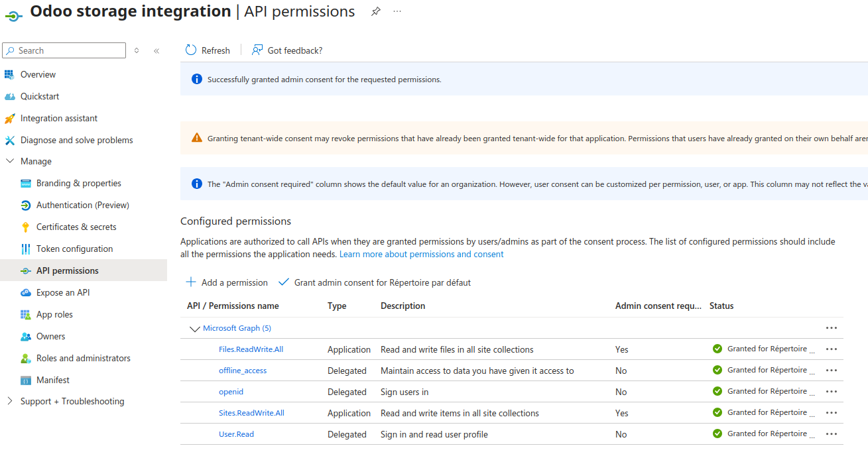
Task: Collapse the Microsoft Graph permissions group
Action: coord(194,329)
